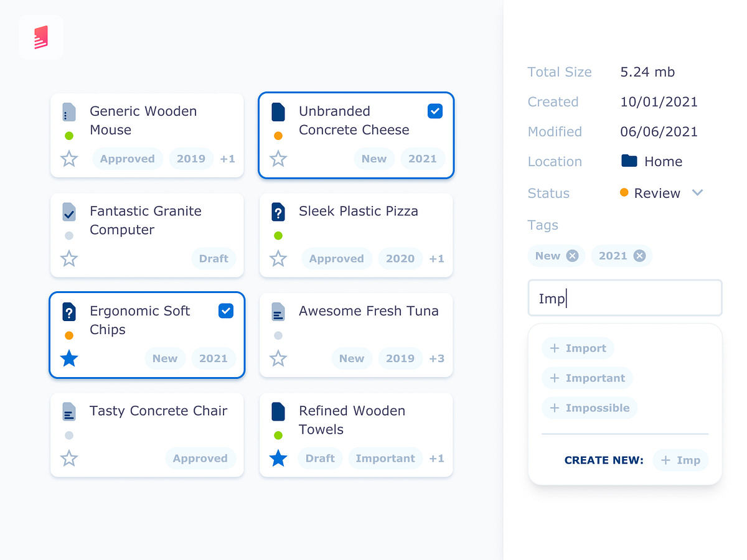The height and width of the screenshot is (560, 747).
Task: Click the question mark icon on Sleek Plastic Pizza
Action: pyautogui.click(x=278, y=211)
